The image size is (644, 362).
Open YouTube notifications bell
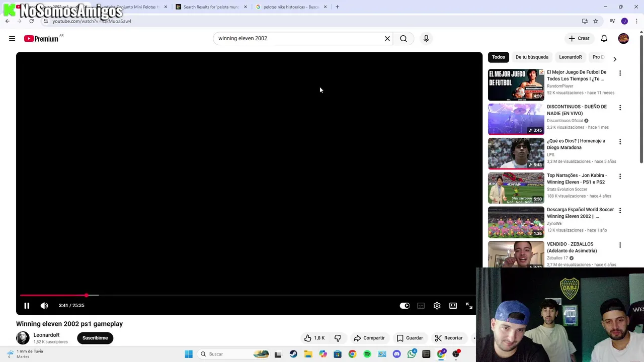pos(604,39)
